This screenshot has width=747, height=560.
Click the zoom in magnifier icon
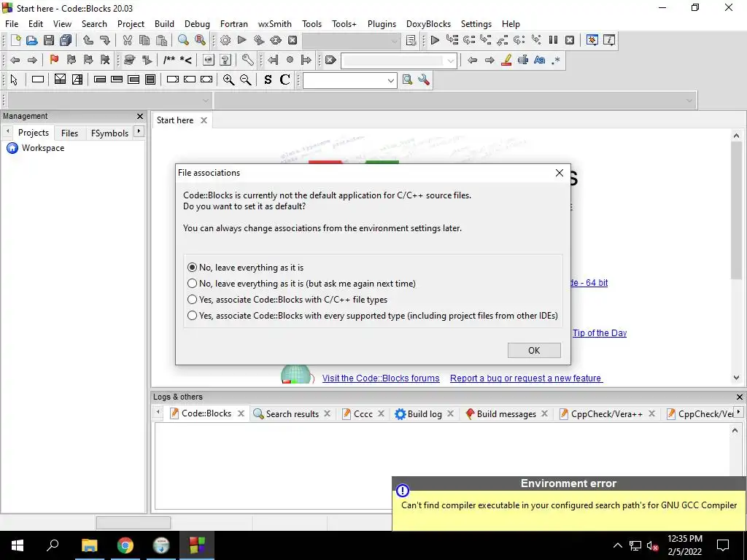pos(228,80)
